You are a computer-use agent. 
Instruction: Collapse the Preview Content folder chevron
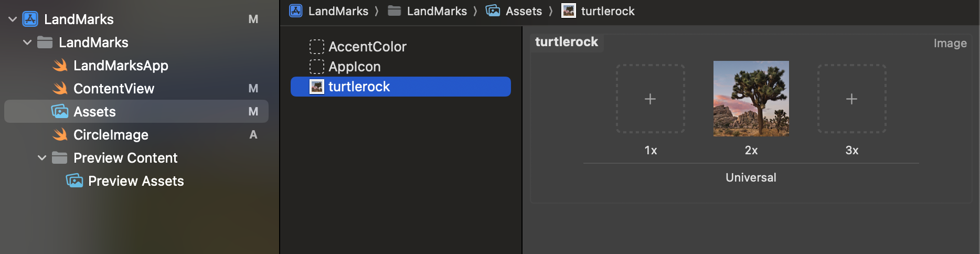coord(42,158)
